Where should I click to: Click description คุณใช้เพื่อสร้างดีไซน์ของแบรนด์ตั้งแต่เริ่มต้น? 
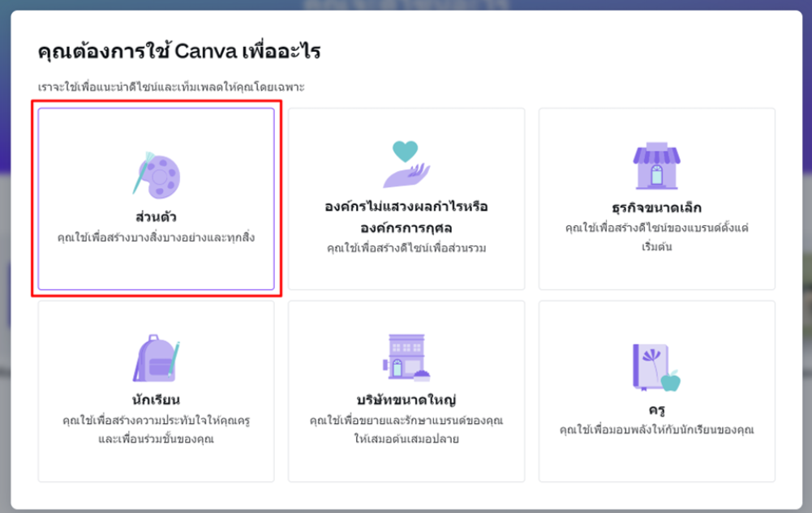pos(656,237)
